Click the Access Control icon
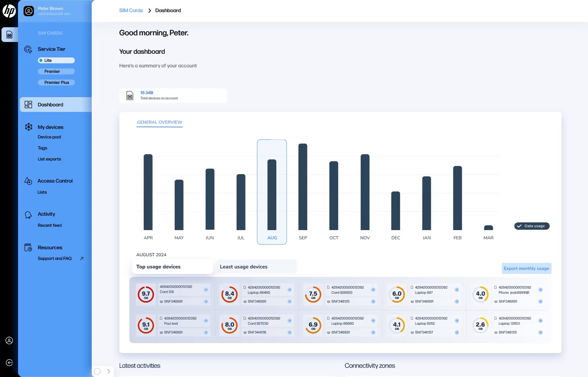The height and width of the screenshot is (377, 588). coord(28,181)
